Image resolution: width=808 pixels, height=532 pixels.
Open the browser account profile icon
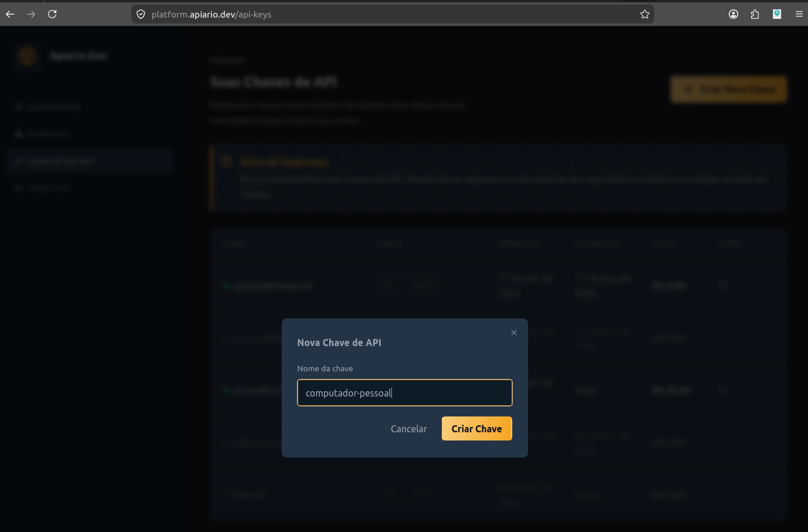coord(733,14)
